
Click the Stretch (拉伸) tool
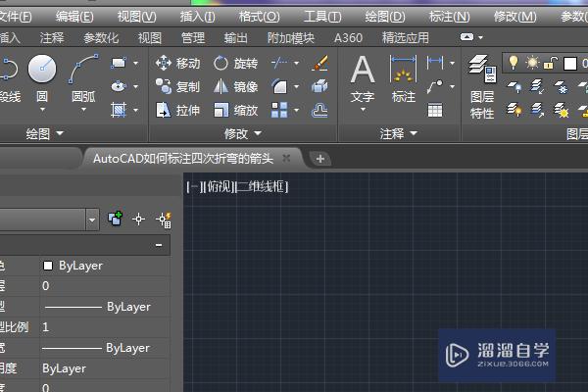click(x=177, y=111)
